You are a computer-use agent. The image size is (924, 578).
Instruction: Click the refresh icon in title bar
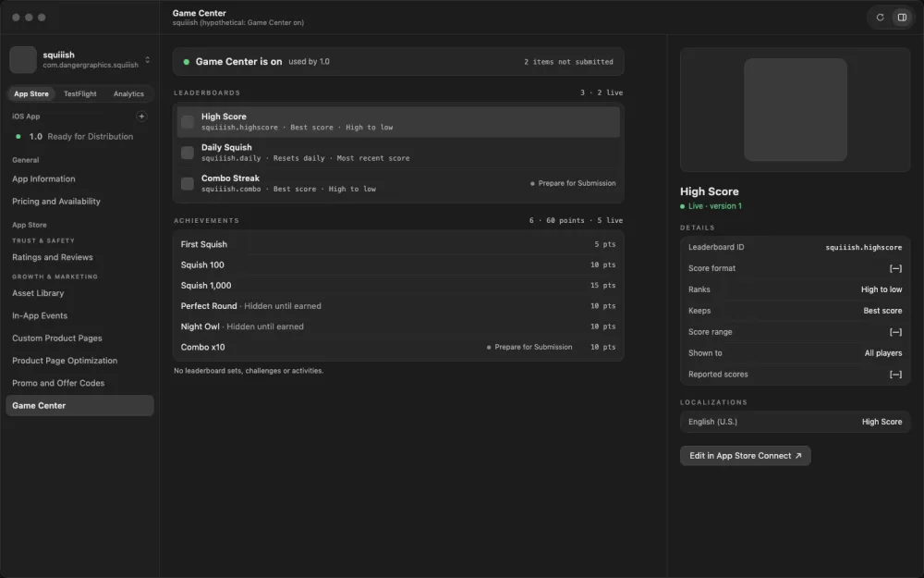pyautogui.click(x=880, y=17)
